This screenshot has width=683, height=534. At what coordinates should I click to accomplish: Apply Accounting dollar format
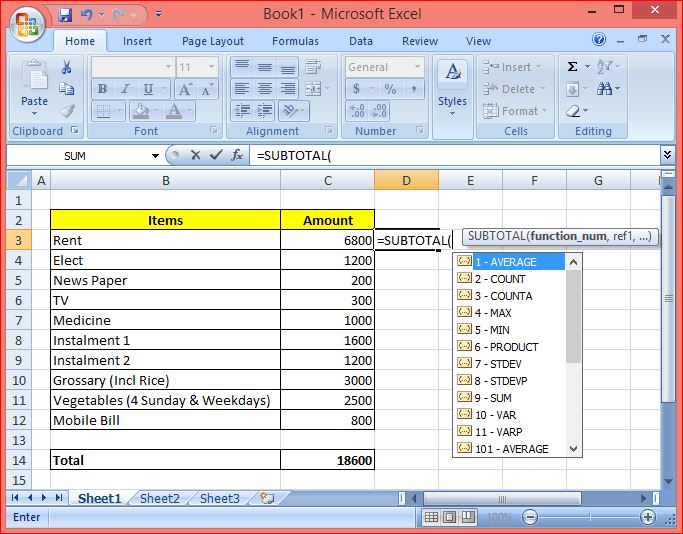tap(356, 89)
